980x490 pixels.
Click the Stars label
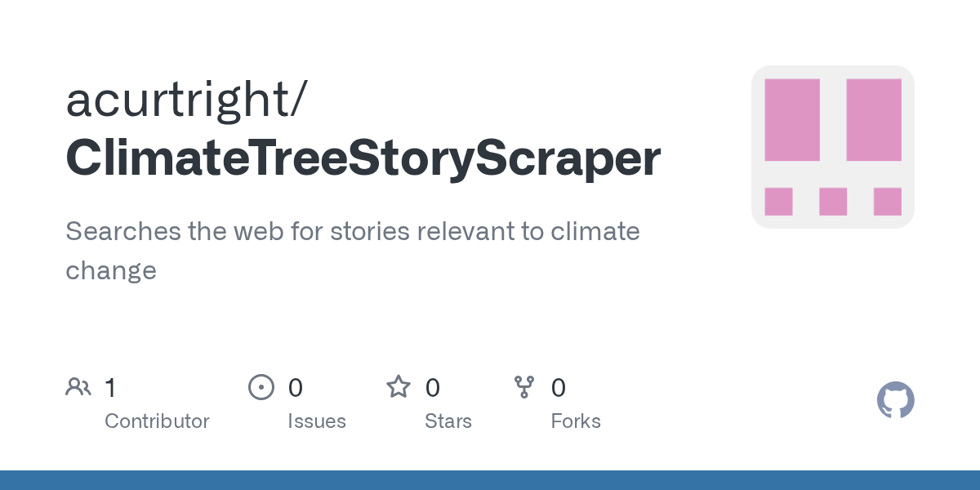448,421
